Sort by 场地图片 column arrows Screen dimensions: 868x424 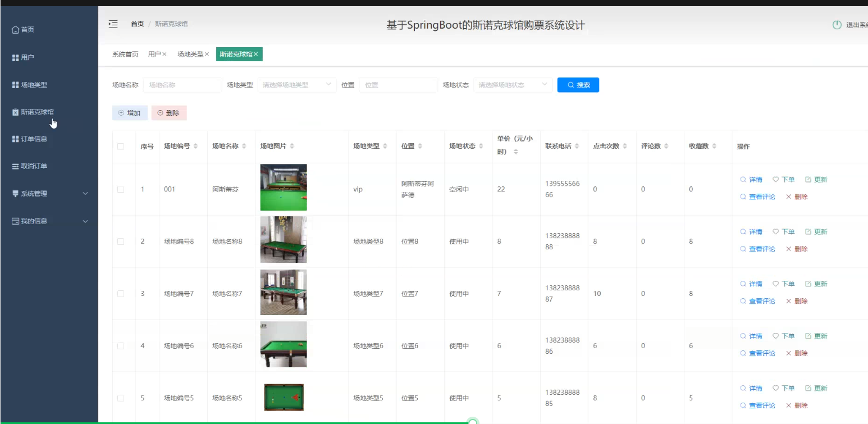[292, 146]
